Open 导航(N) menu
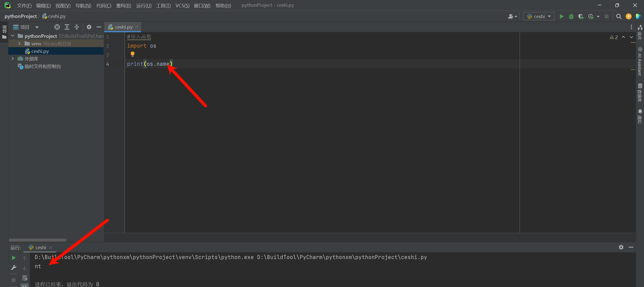This screenshot has height=287, width=644. [83, 5]
